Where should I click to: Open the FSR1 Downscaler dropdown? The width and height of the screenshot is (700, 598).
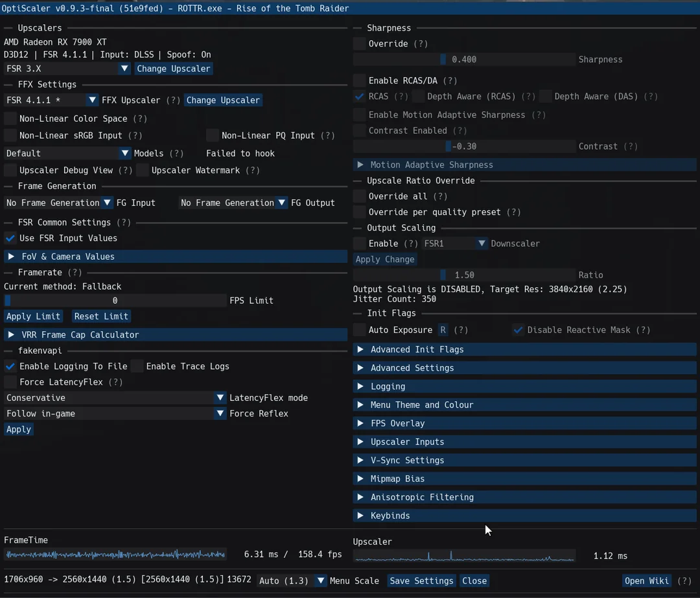click(454, 244)
